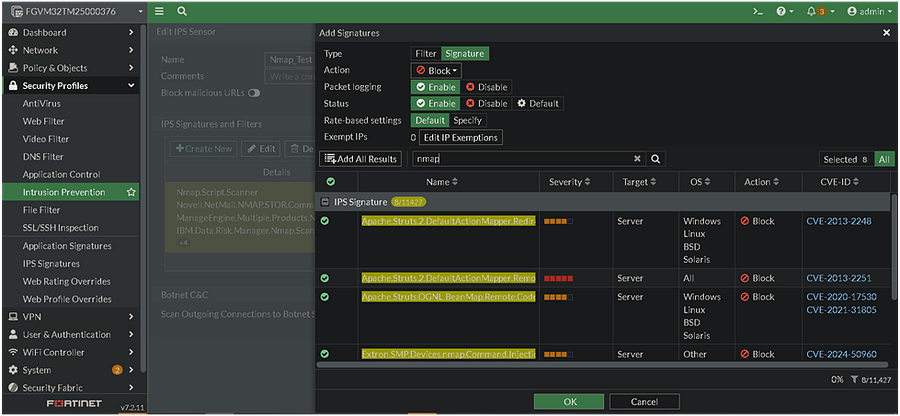Select Signature type

(465, 53)
